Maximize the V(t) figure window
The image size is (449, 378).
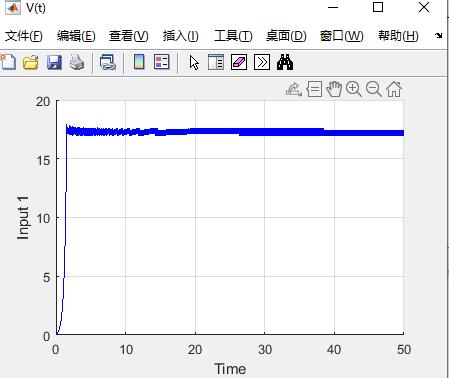(x=378, y=7)
